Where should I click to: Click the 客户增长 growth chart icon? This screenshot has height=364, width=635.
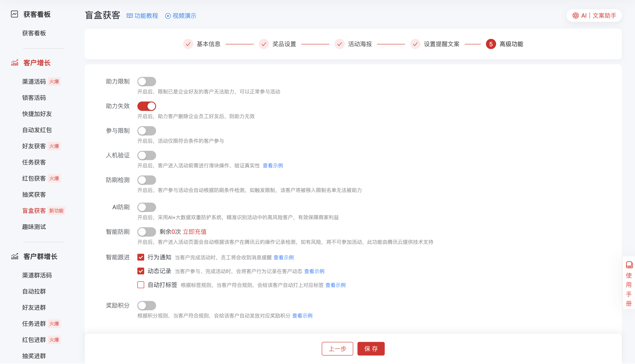point(15,63)
